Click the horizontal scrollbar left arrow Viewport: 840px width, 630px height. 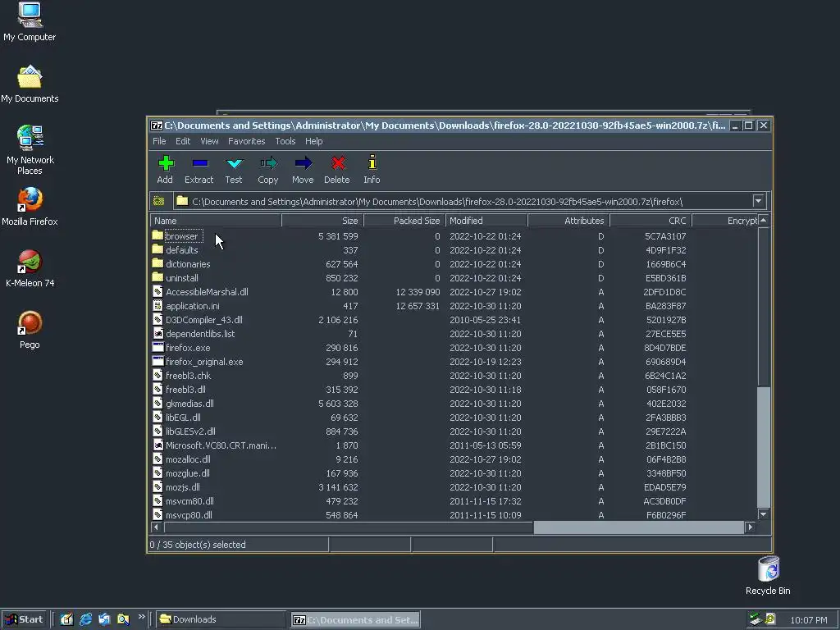click(x=156, y=527)
